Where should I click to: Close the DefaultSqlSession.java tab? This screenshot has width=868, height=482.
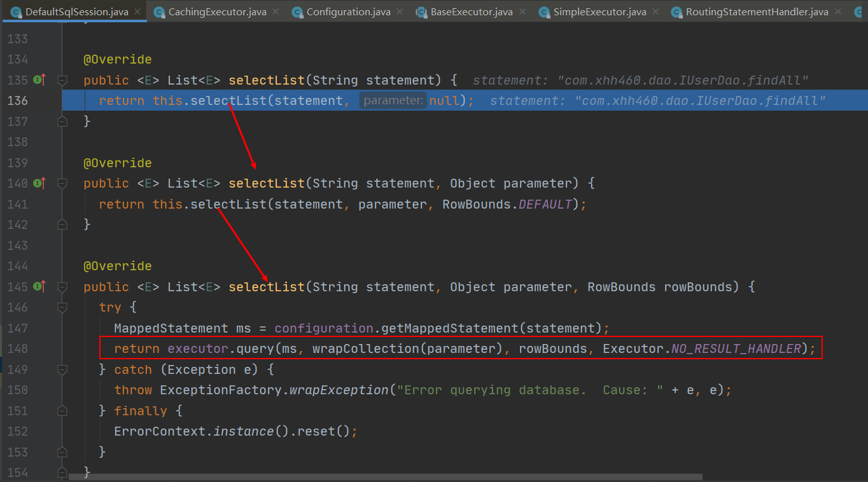[x=137, y=12]
